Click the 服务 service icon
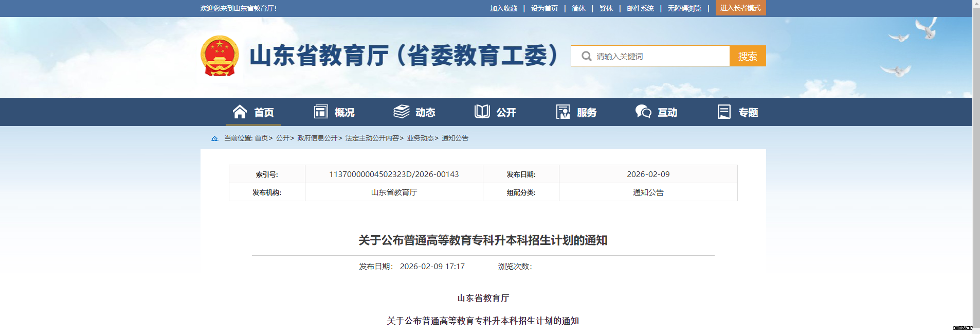 point(563,112)
